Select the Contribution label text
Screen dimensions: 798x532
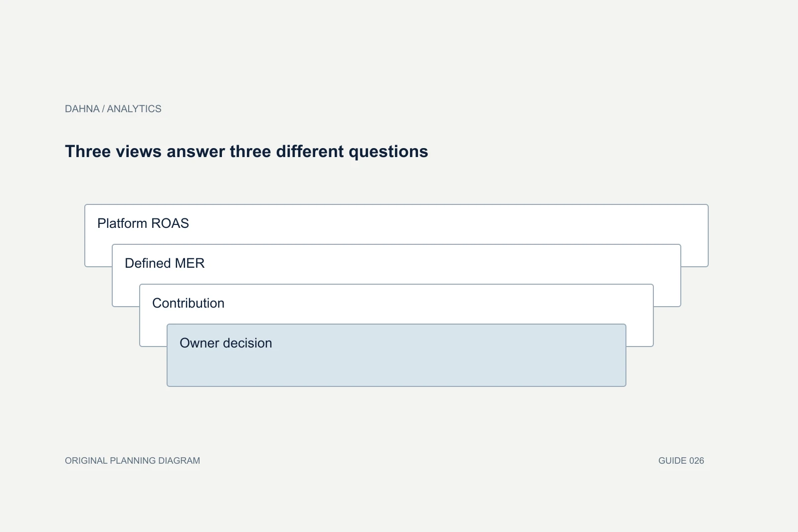pyautogui.click(x=189, y=303)
